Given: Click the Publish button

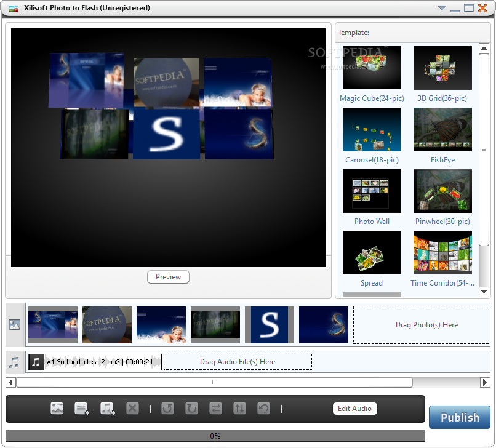Looking at the screenshot, I should tap(460, 417).
